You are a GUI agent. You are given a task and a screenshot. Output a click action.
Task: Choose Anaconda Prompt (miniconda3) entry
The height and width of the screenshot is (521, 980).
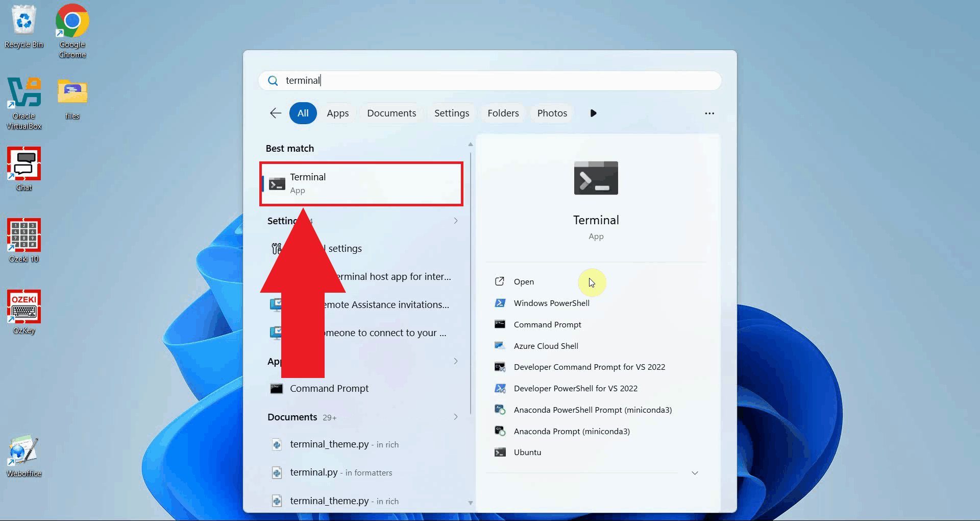(x=572, y=431)
